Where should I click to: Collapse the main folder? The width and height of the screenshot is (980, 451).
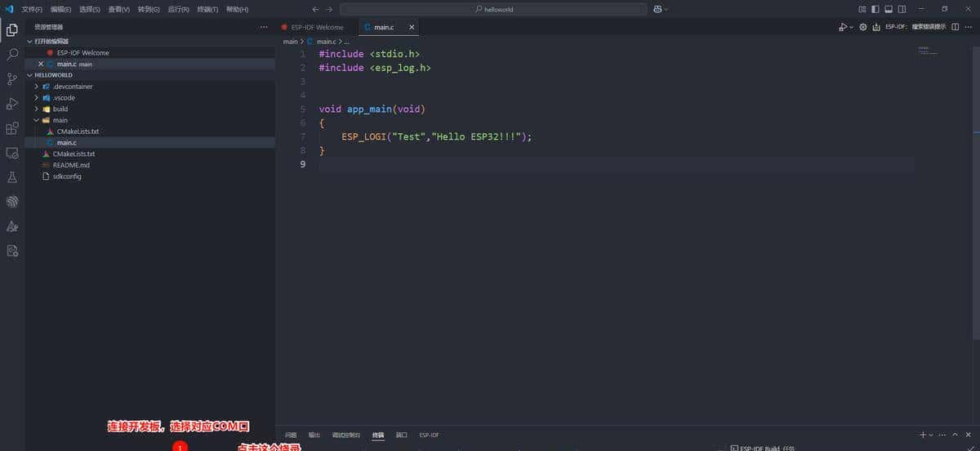149,120
